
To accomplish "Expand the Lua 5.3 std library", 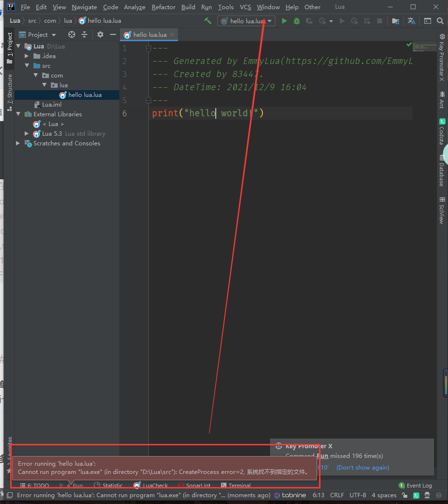I will (27, 133).
